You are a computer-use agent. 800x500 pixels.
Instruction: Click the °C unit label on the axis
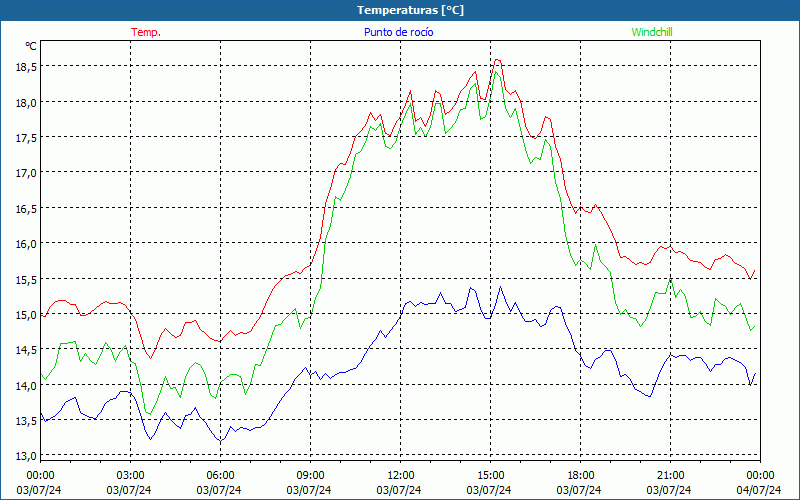pos(31,46)
